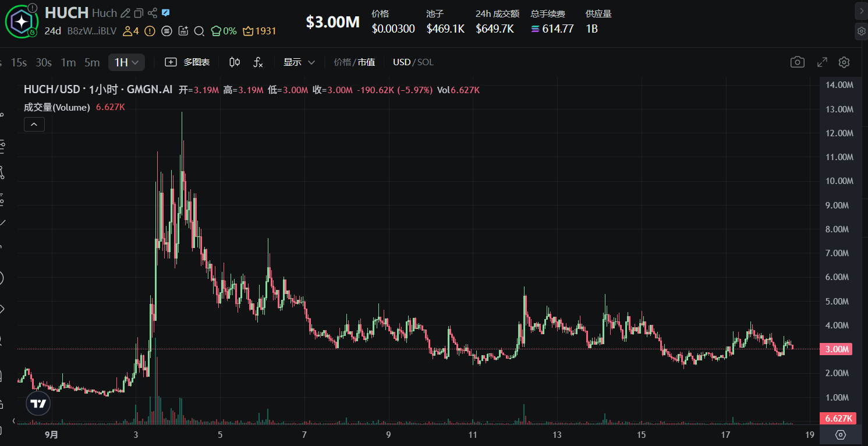Take a chart snapshot with camera icon
Screen dimensions: 868x446
(797, 62)
